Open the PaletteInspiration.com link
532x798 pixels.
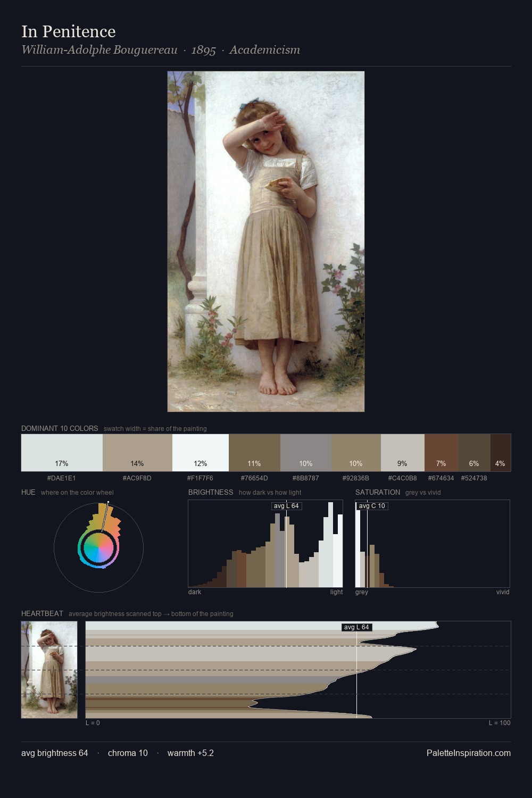click(x=469, y=753)
